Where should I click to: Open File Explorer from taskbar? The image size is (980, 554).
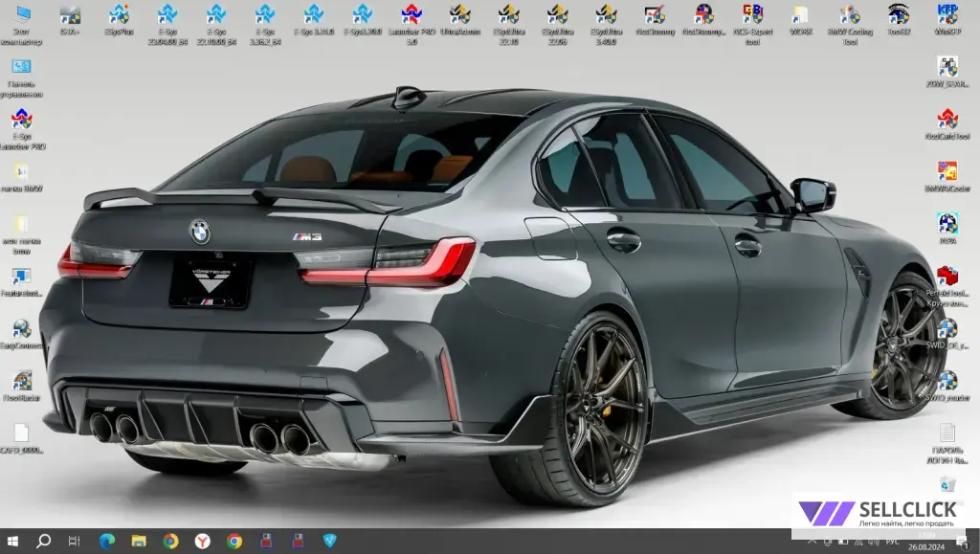[139, 541]
